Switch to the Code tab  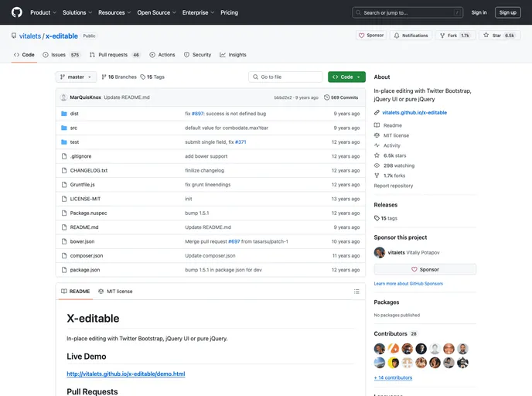point(24,55)
